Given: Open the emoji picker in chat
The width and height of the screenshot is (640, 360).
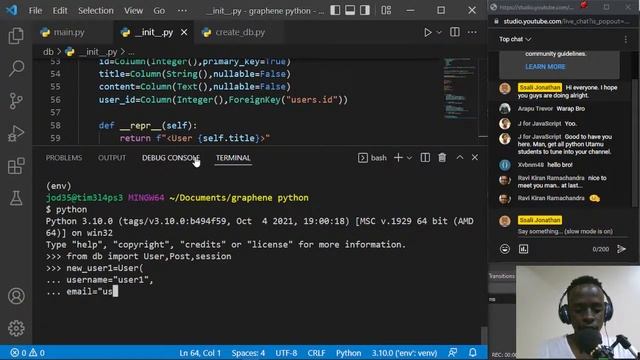Looking at the screenshot, I should [505, 249].
